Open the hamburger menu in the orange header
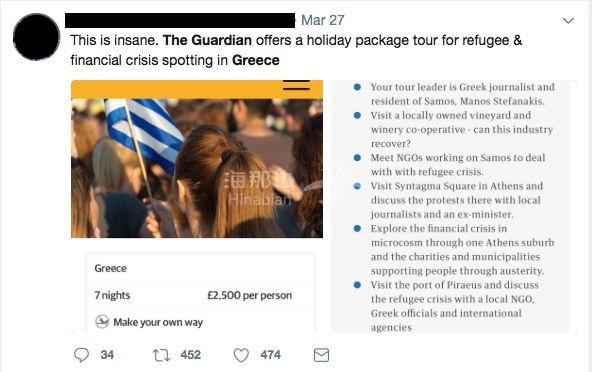The image size is (592, 372). [x=296, y=85]
